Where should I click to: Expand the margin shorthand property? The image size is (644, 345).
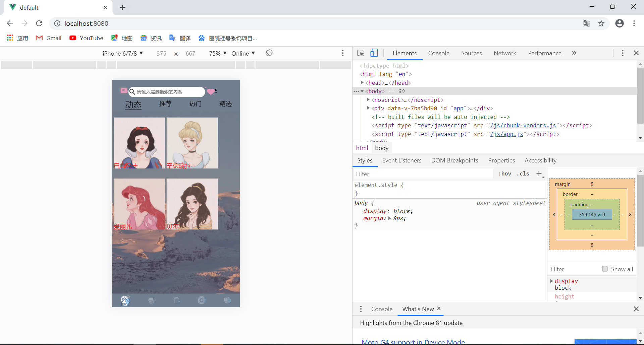(389, 218)
